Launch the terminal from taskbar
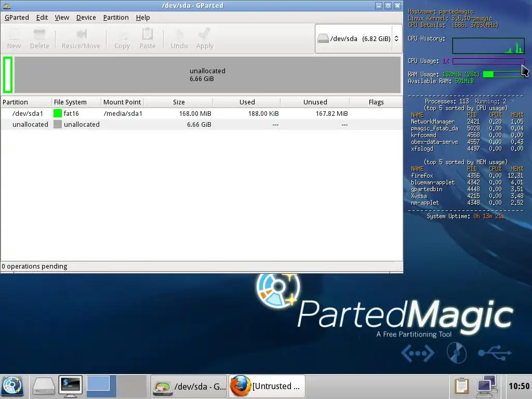The image size is (532, 399). pos(71,387)
